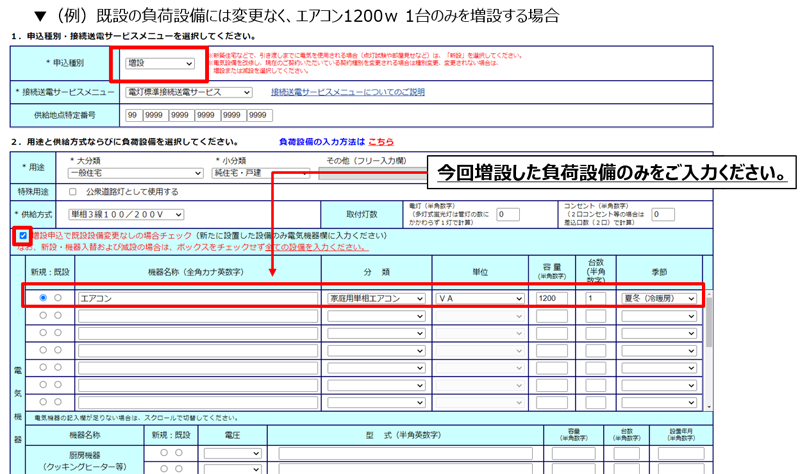The width and height of the screenshot is (800, 474).
Task: Click the 単位 column header
Action: 480,272
